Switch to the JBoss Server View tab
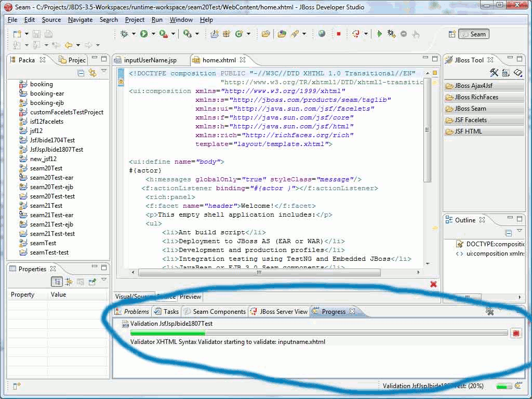This screenshot has height=399, width=532. click(x=279, y=312)
